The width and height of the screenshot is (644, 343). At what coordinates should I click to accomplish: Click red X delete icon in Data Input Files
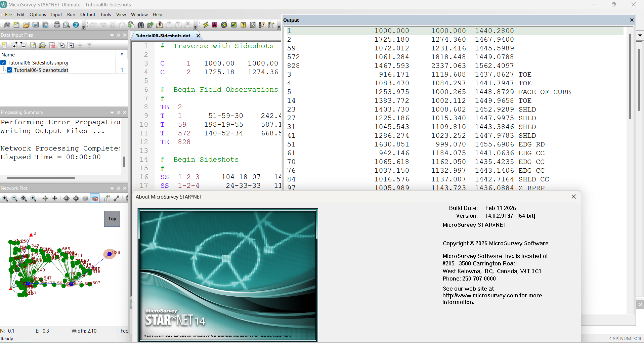coord(52,45)
